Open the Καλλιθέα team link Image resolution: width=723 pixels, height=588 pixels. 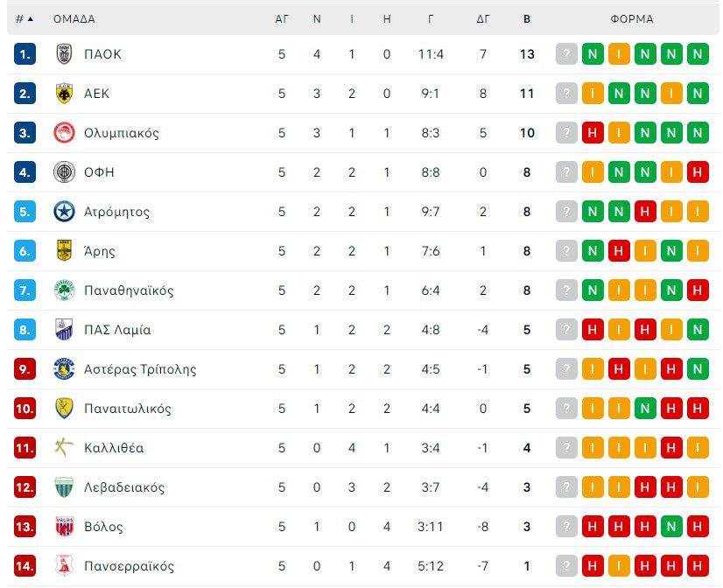pos(114,448)
